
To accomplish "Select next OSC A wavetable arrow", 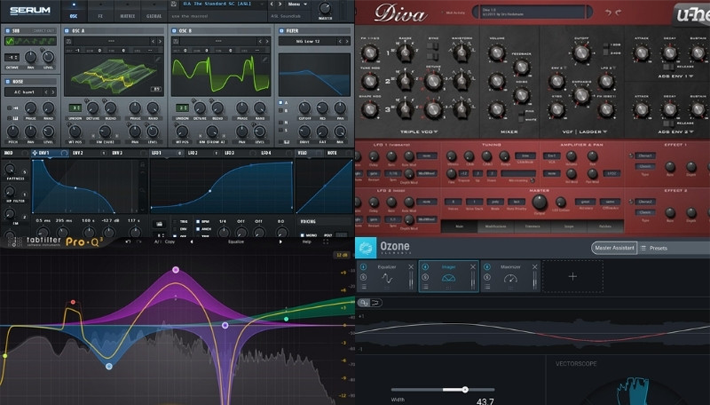I will coord(160,41).
